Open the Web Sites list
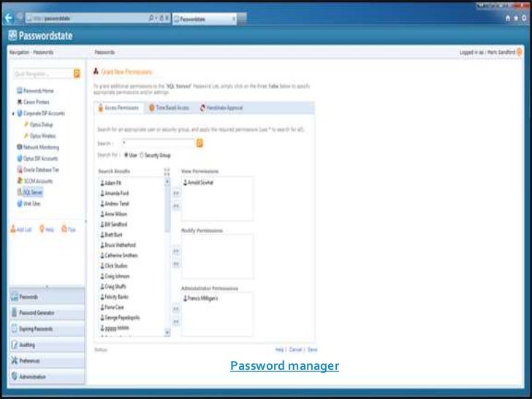 [x=28, y=204]
